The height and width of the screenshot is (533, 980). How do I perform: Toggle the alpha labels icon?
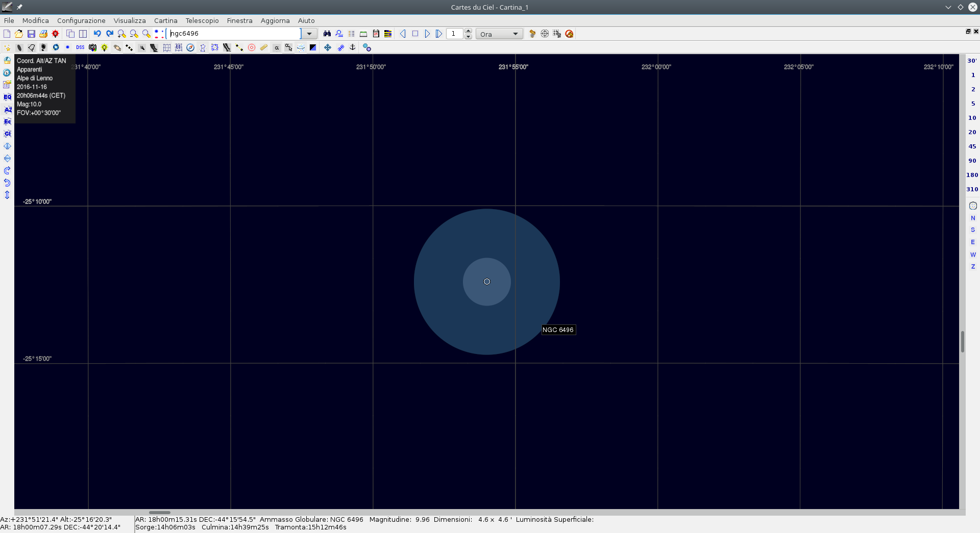tap(276, 47)
